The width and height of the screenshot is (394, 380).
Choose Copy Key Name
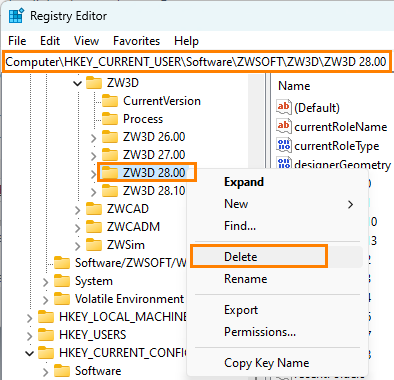coord(278,363)
